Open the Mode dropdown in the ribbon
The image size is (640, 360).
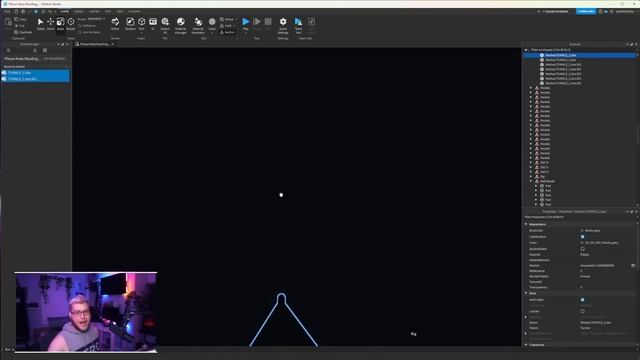tap(97, 19)
